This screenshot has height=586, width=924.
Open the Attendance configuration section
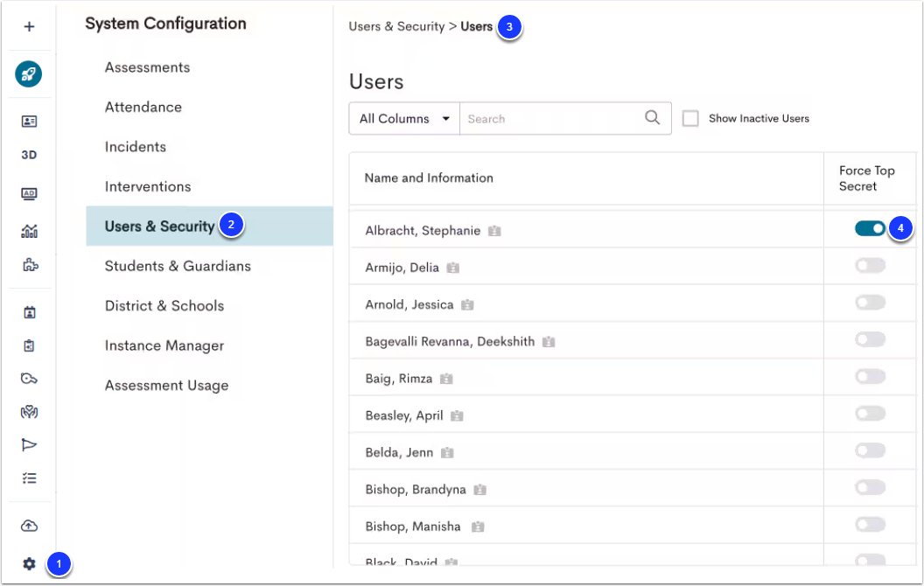click(143, 108)
